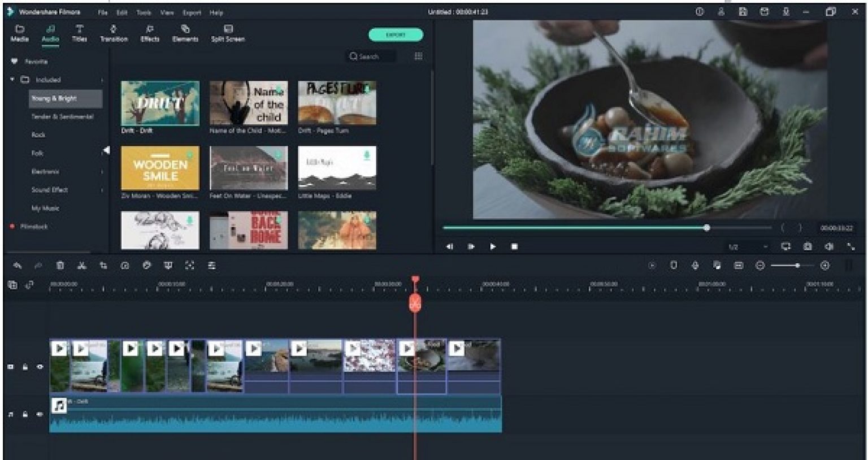The height and width of the screenshot is (460, 868).
Task: Click the scissors Split icon in timeline toolbar
Action: [x=81, y=266]
